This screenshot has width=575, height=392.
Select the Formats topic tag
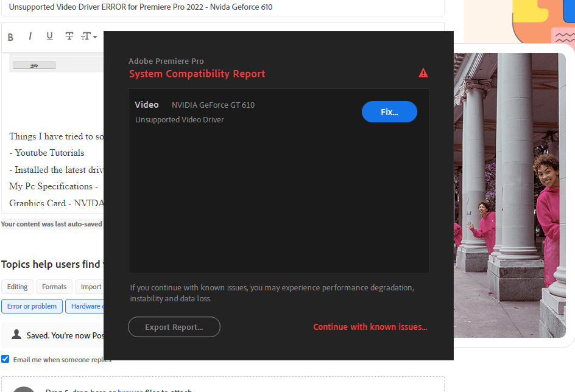[x=54, y=287]
